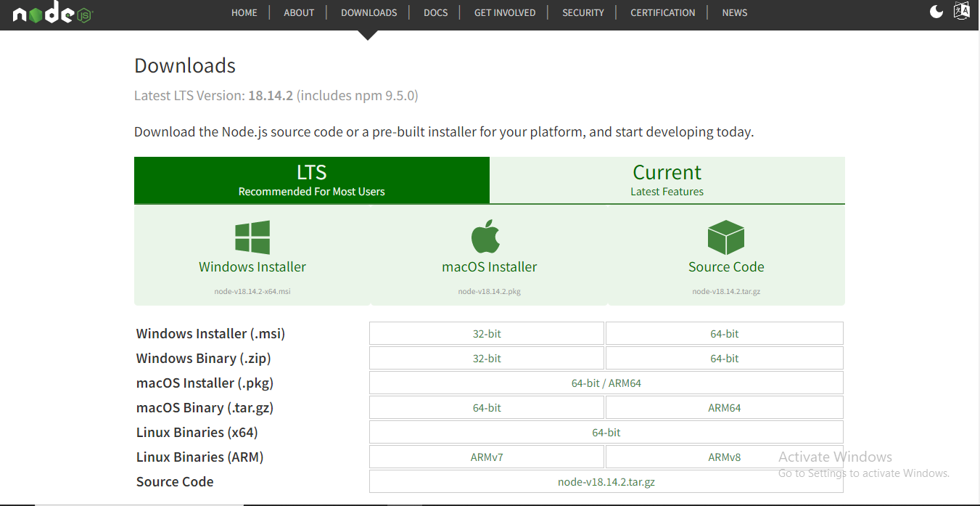Viewport: 980px width, 506px height.
Task: Download 64-bit Linux Binaries (x64)
Action: pos(606,432)
